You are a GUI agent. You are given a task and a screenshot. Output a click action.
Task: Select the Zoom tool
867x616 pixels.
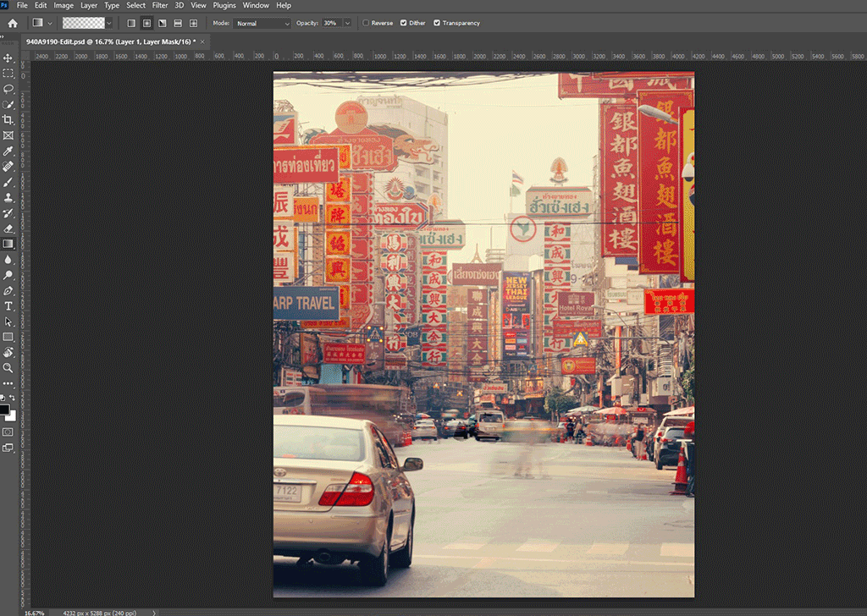coord(8,368)
